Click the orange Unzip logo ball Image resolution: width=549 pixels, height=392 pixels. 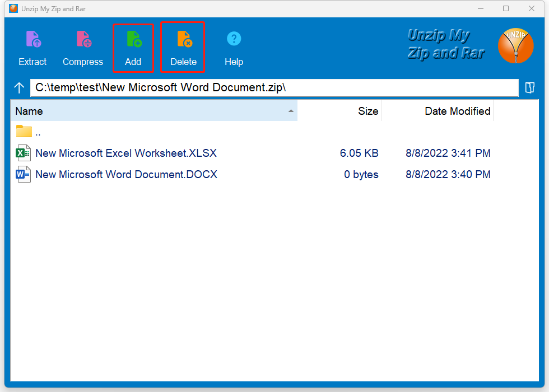[x=515, y=46]
